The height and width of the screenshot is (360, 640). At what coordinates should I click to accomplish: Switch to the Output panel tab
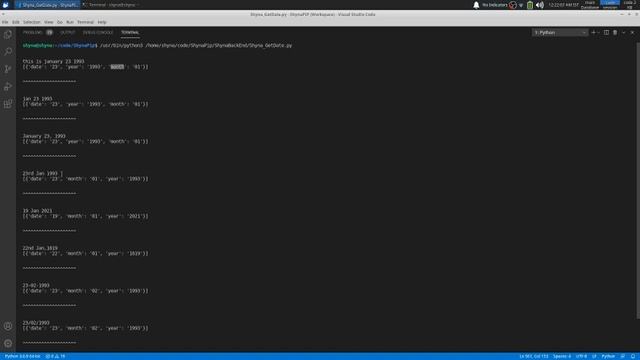point(68,32)
